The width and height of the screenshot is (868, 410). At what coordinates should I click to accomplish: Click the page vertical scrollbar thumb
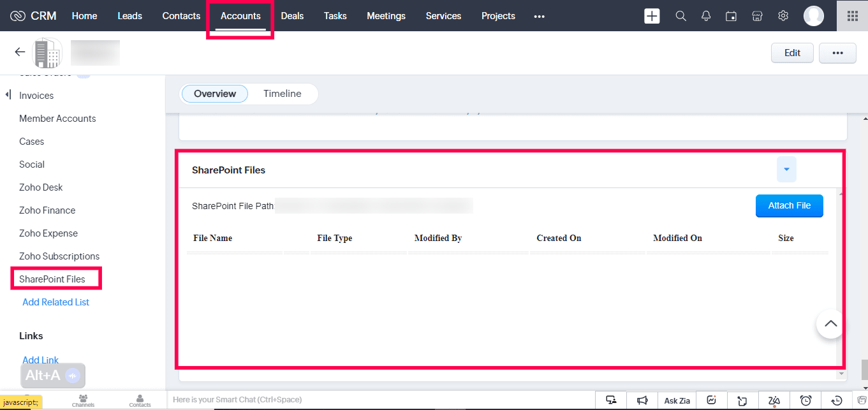865,369
